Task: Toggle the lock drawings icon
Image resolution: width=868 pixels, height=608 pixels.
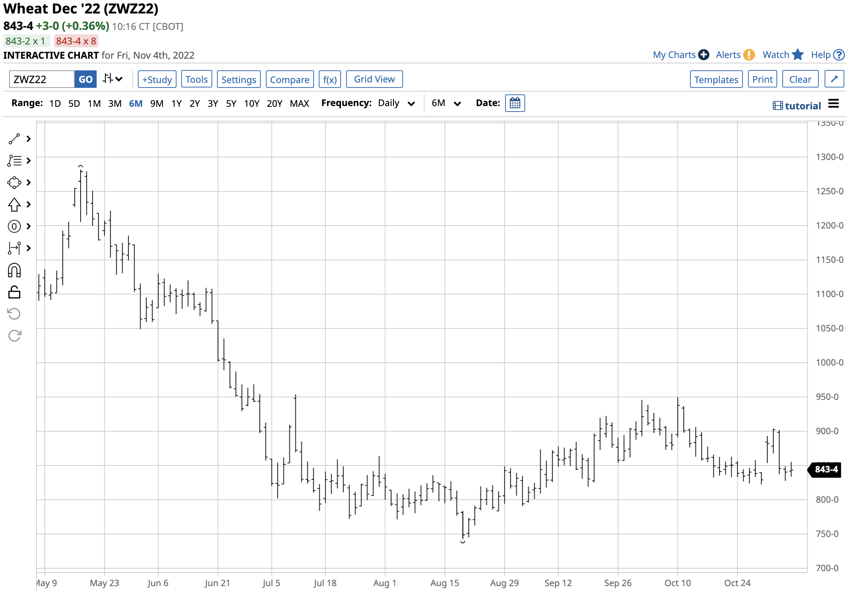Action: 14,292
